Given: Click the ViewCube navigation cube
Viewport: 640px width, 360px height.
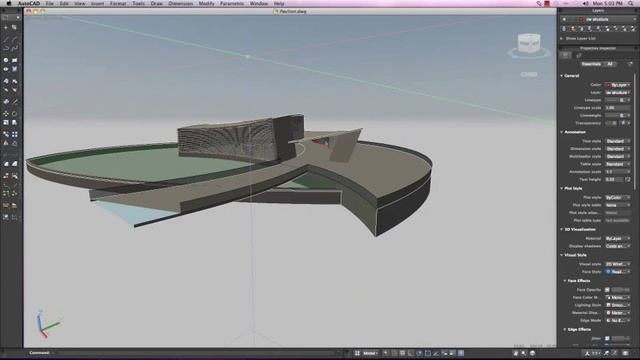Looking at the screenshot, I should 529,43.
